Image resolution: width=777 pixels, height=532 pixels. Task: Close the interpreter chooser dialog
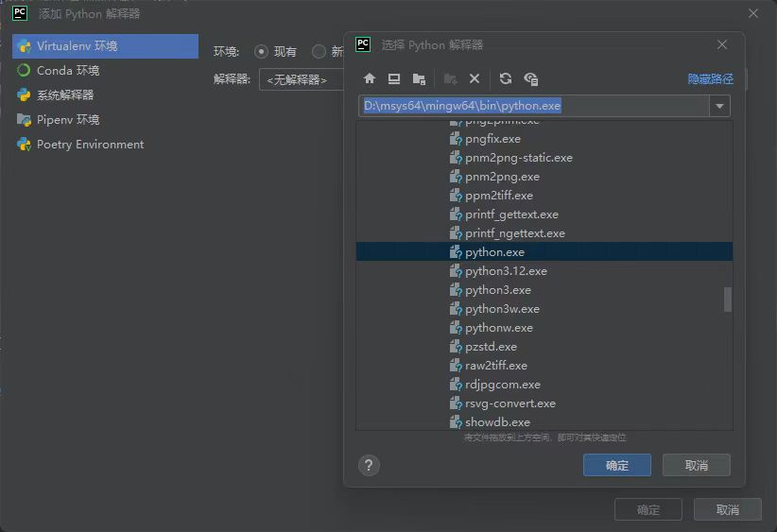click(x=722, y=44)
